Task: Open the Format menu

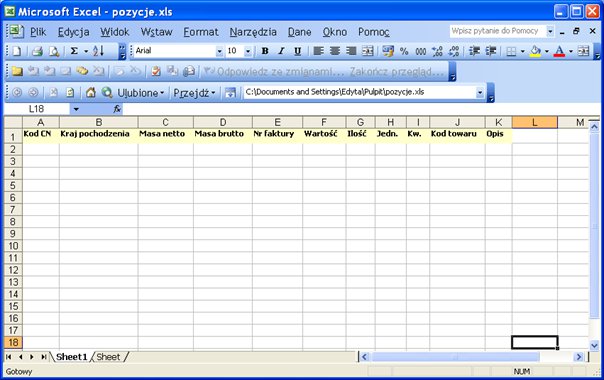Action: pos(201,32)
